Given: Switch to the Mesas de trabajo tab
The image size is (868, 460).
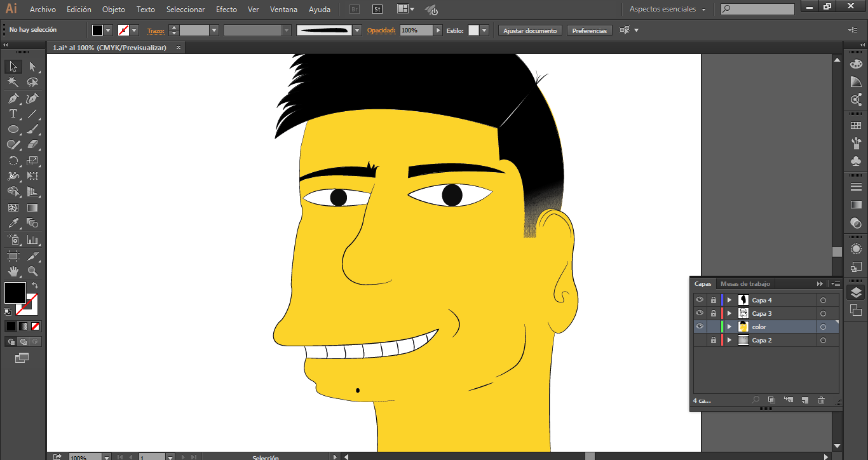Looking at the screenshot, I should (x=745, y=284).
